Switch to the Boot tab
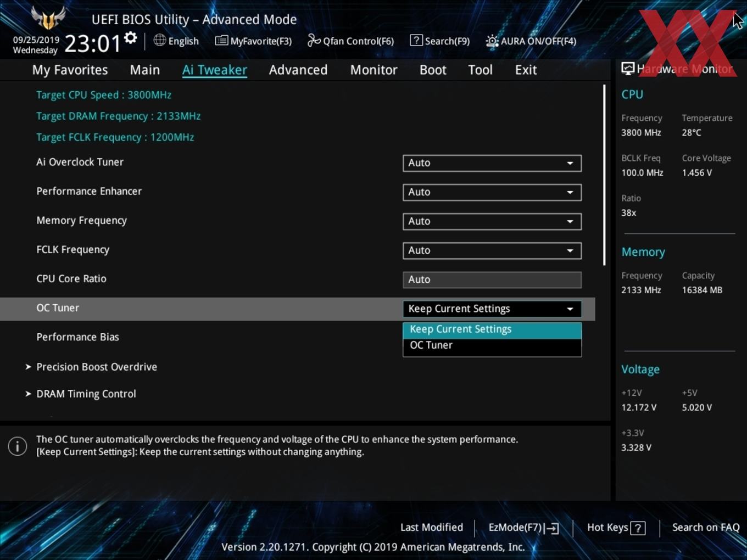Viewport: 747px width, 560px height. (x=433, y=70)
